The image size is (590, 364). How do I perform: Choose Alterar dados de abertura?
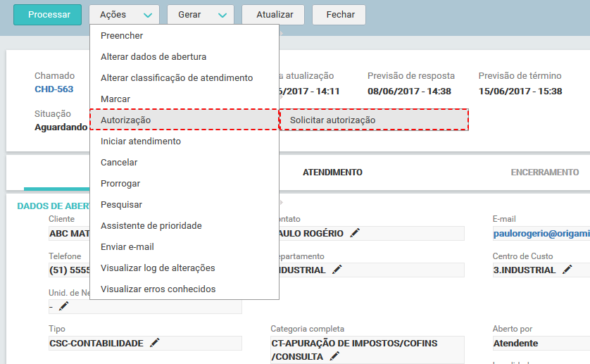coord(184,56)
